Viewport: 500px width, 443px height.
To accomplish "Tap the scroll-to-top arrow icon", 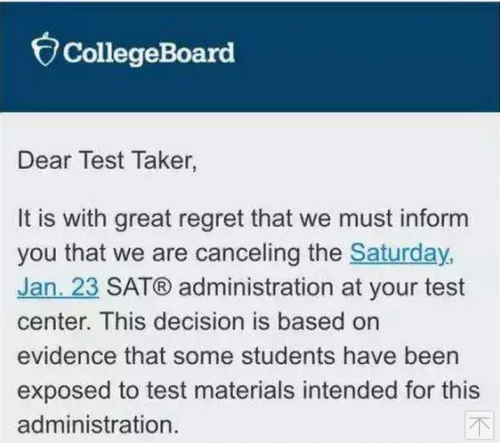I will coord(479,425).
